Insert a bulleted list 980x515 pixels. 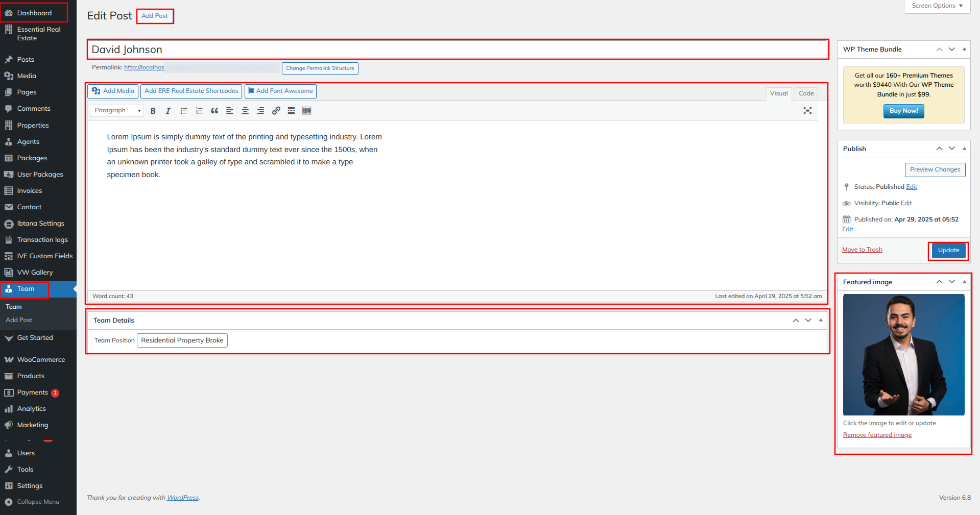184,111
